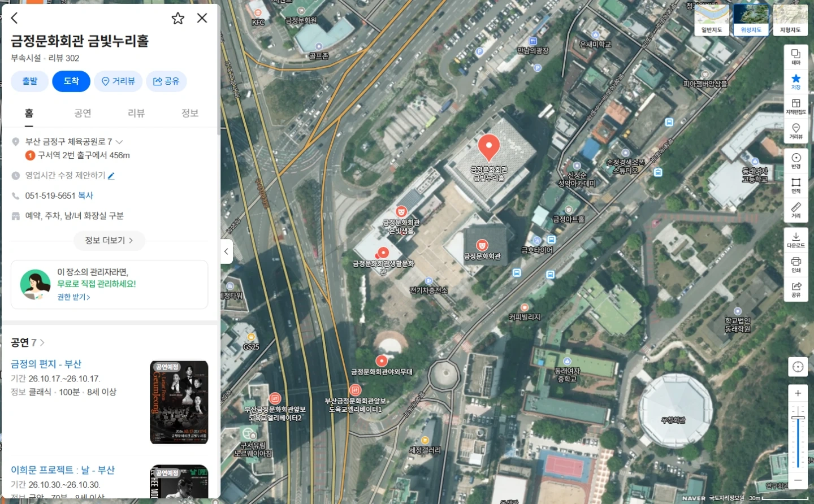Screen dimensions: 814x504
Task: Collapse the side panel with the arrow handle
Action: click(x=226, y=251)
